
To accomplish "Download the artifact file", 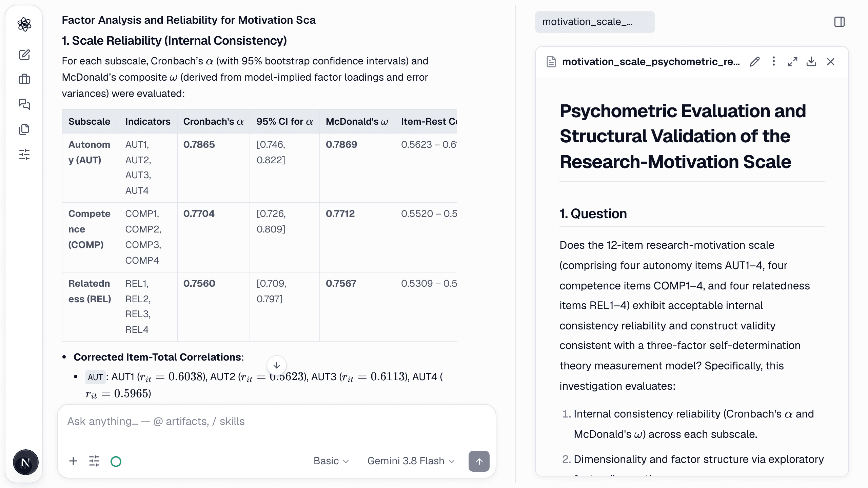I will point(811,62).
